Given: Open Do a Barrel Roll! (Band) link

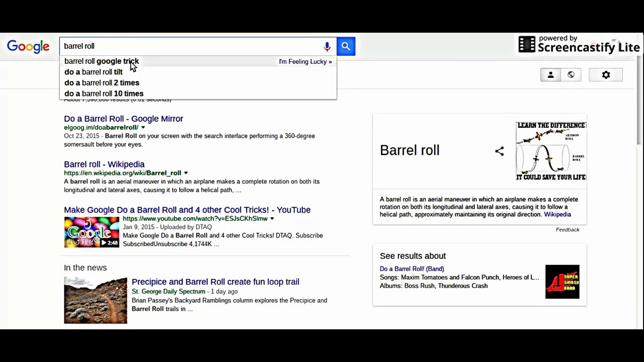Looking at the screenshot, I should (412, 269).
